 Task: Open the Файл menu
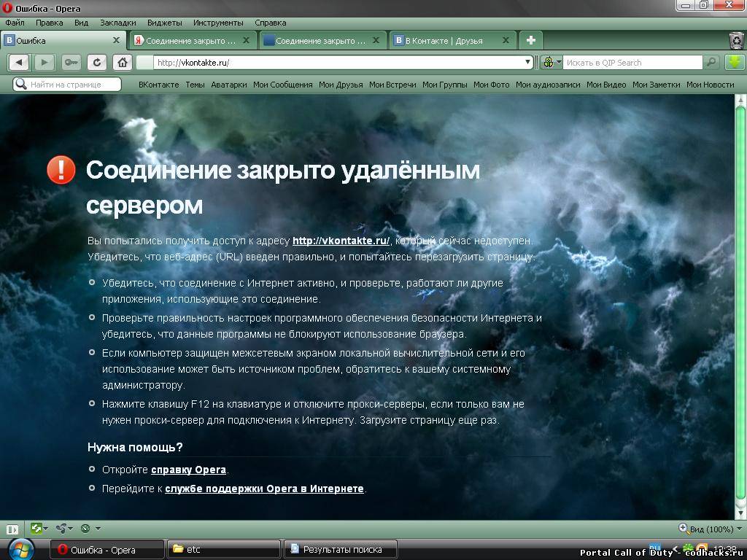[x=15, y=23]
